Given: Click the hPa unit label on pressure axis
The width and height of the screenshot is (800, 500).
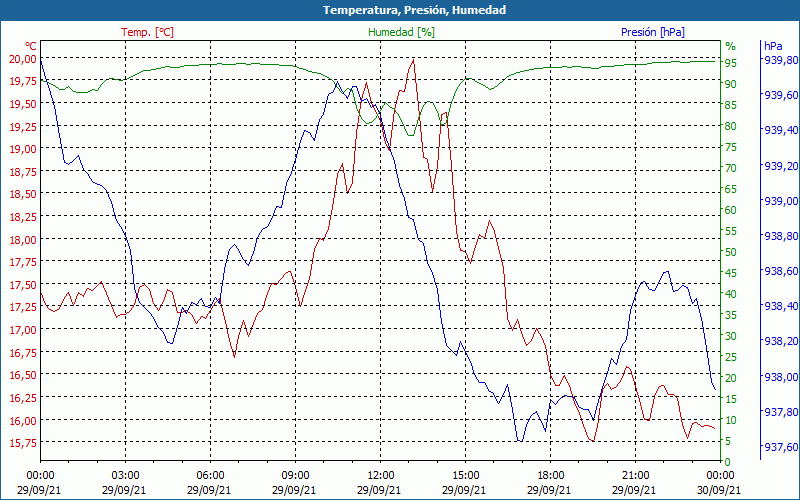Looking at the screenshot, I should click(773, 46).
